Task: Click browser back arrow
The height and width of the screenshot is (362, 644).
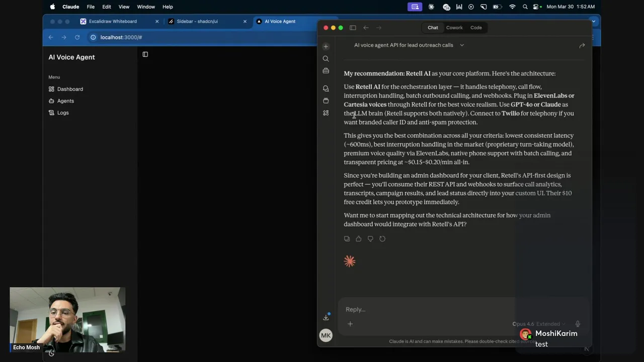Action: click(51, 37)
